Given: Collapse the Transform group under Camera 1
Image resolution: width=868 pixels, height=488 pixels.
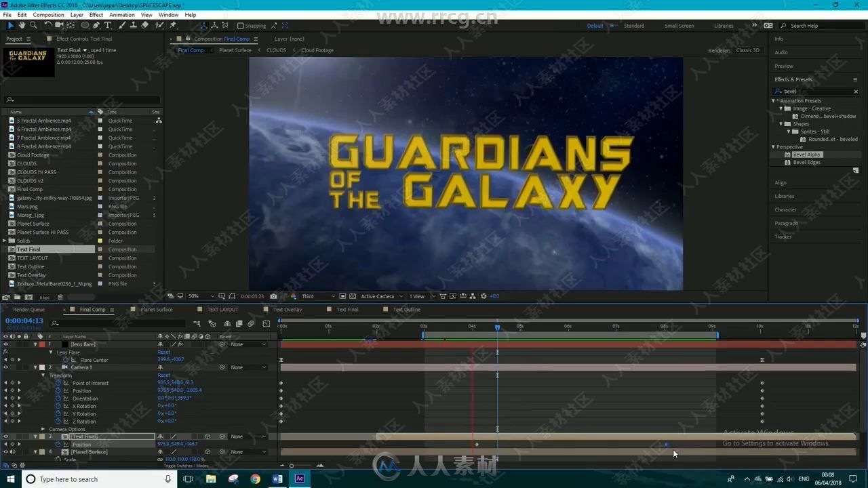Looking at the screenshot, I should pyautogui.click(x=43, y=375).
